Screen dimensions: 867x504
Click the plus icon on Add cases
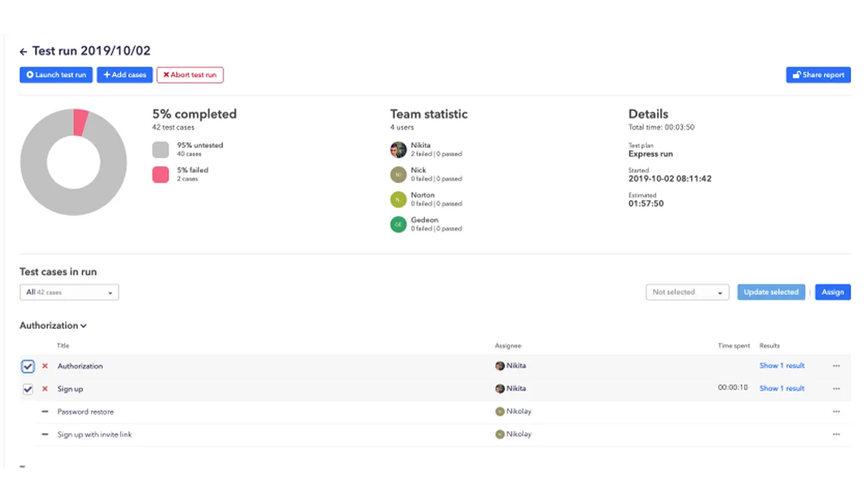click(x=107, y=75)
